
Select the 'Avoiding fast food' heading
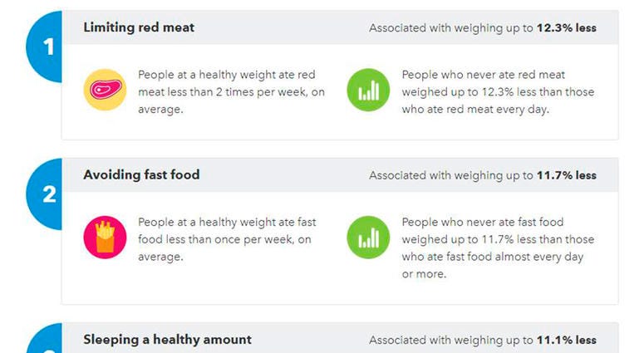141,175
